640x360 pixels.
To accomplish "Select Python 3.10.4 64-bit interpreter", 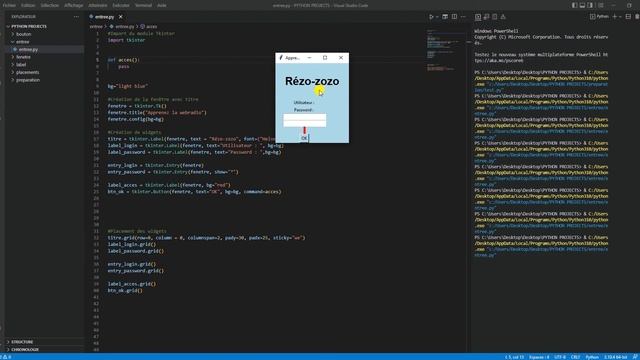I will click(x=615, y=357).
